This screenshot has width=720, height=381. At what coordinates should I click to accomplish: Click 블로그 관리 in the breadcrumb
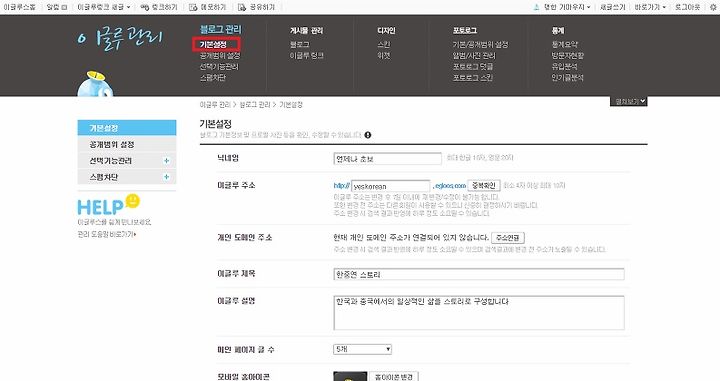[x=255, y=105]
